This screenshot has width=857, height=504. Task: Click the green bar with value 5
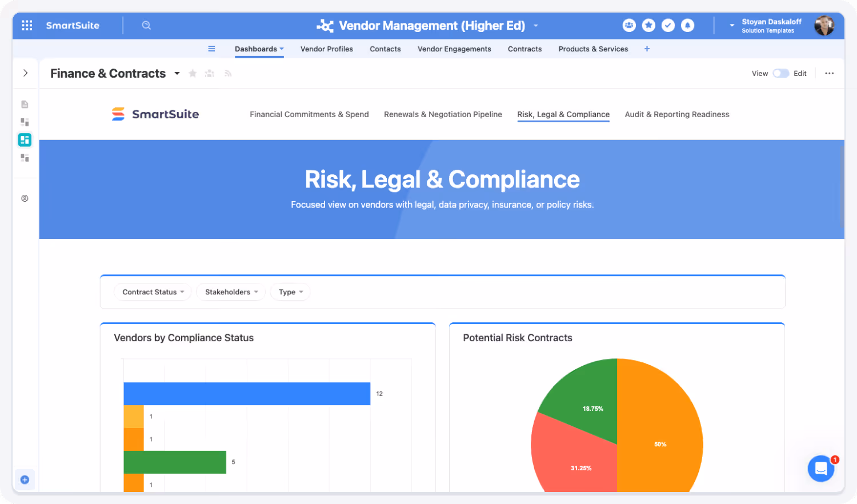(175, 462)
